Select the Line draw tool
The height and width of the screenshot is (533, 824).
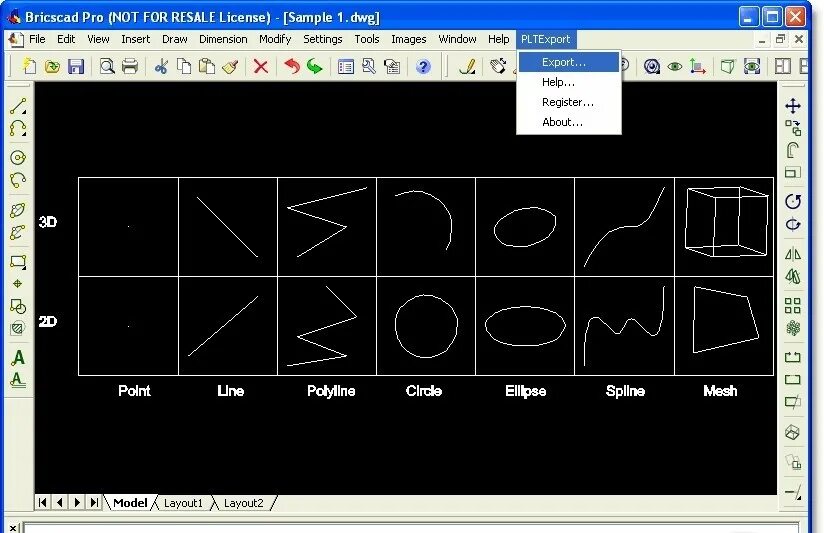pos(18,106)
